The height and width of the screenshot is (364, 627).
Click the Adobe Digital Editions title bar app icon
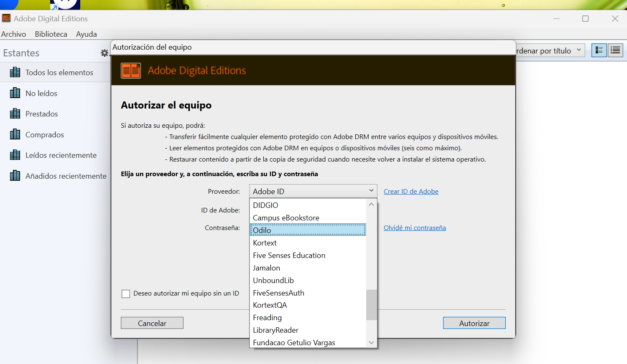6,18
